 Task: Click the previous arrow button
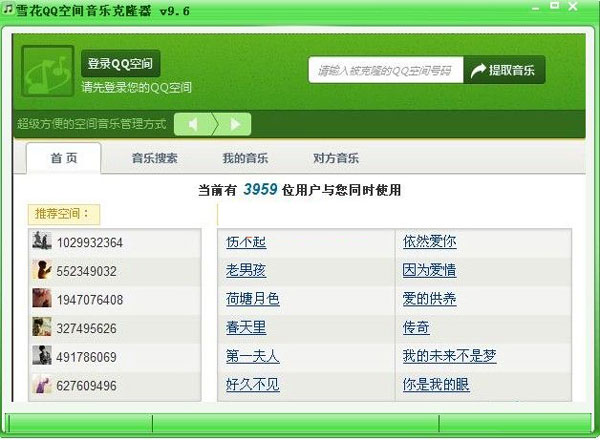194,124
